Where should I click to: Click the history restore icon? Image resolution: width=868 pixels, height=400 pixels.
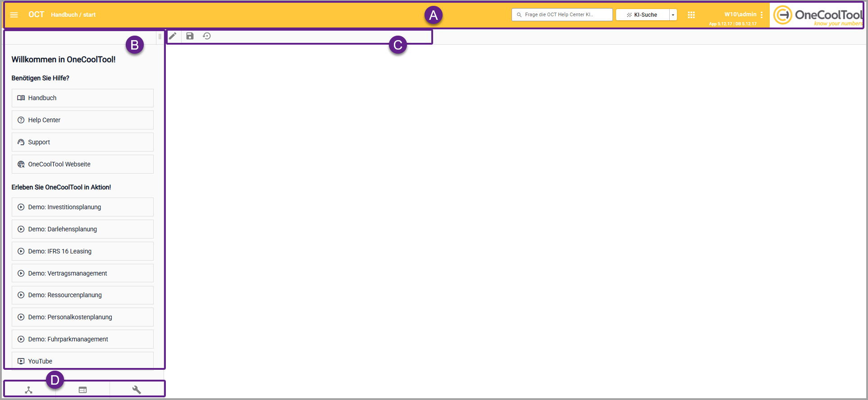(x=207, y=36)
